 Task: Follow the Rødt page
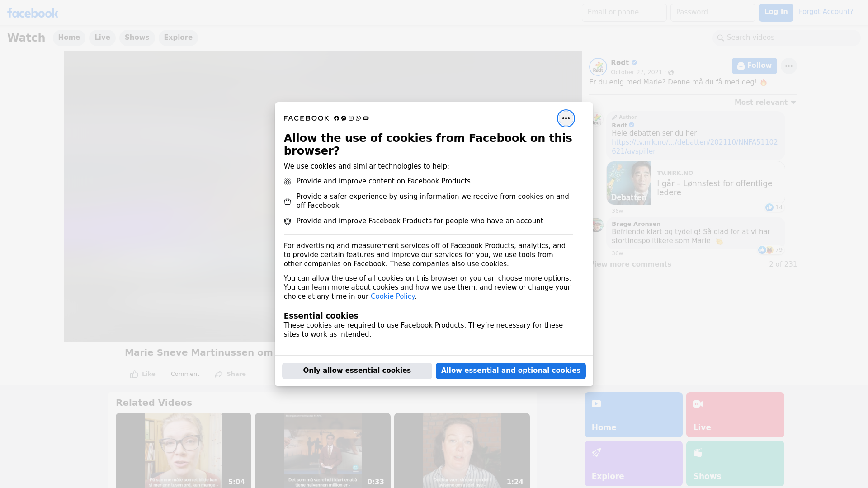click(x=754, y=66)
